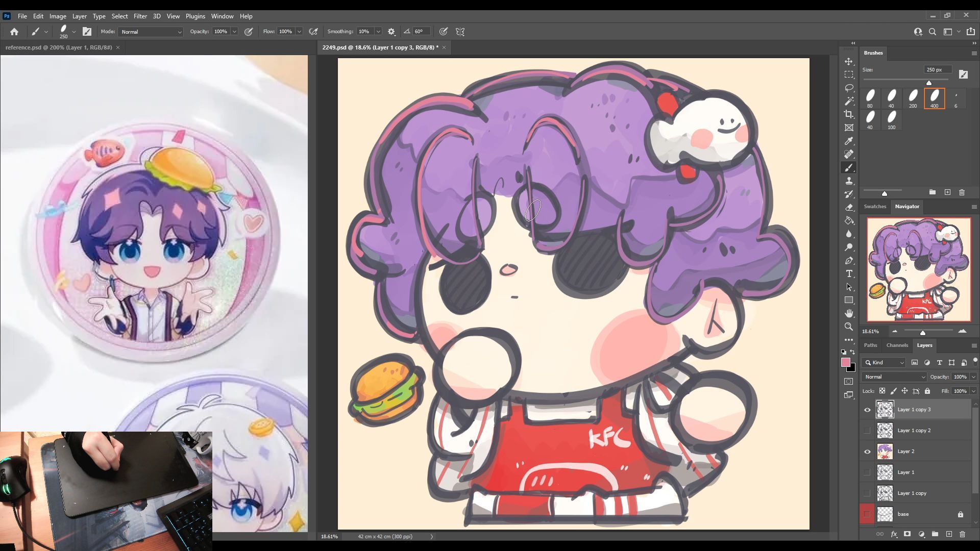Select the History Brush tool
The width and height of the screenshot is (980, 551).
click(849, 194)
